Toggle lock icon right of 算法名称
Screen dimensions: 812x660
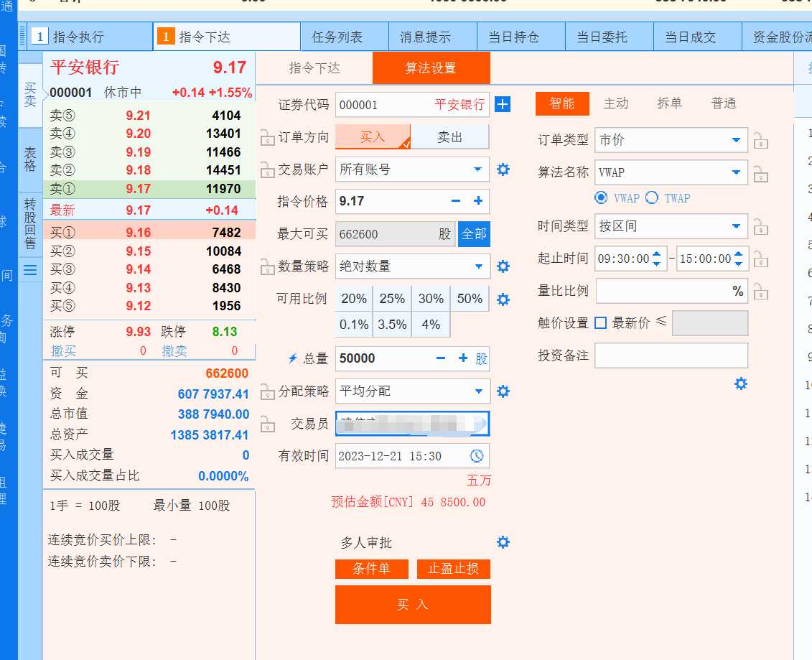click(x=761, y=174)
